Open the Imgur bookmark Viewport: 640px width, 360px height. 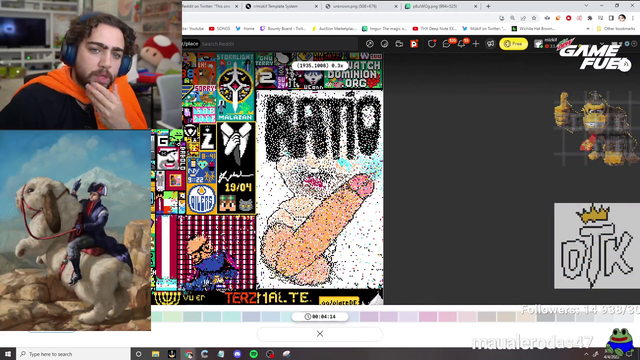(384, 29)
